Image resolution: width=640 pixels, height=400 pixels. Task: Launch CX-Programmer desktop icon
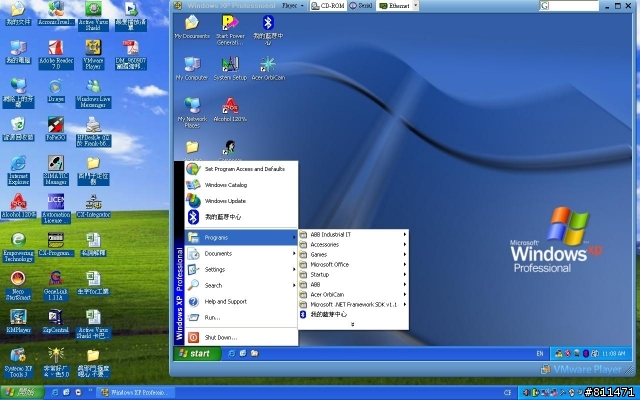click(x=56, y=244)
